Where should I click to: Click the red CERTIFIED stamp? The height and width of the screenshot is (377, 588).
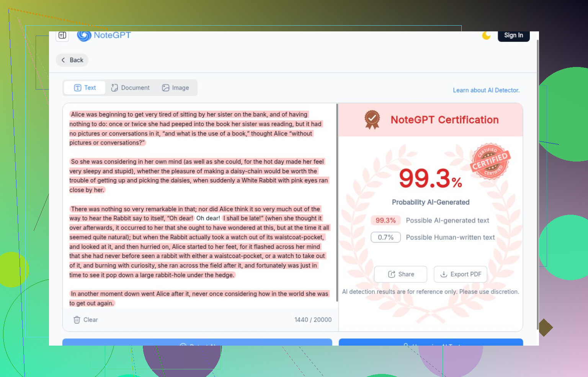click(490, 162)
